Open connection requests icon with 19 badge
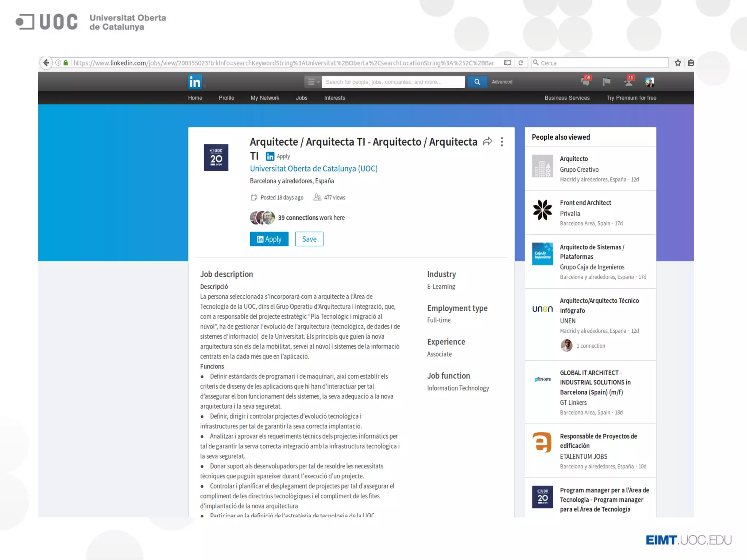747x560 pixels. 628,82
